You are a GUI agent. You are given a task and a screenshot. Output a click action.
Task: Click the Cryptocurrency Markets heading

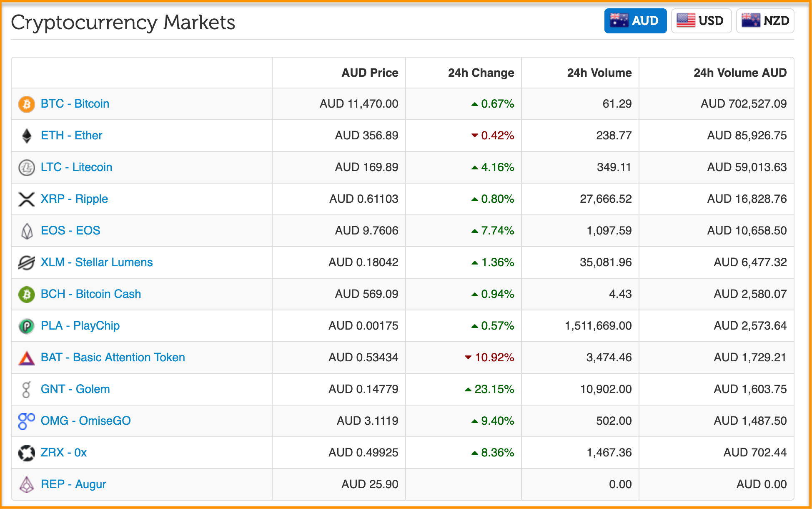[x=123, y=23]
